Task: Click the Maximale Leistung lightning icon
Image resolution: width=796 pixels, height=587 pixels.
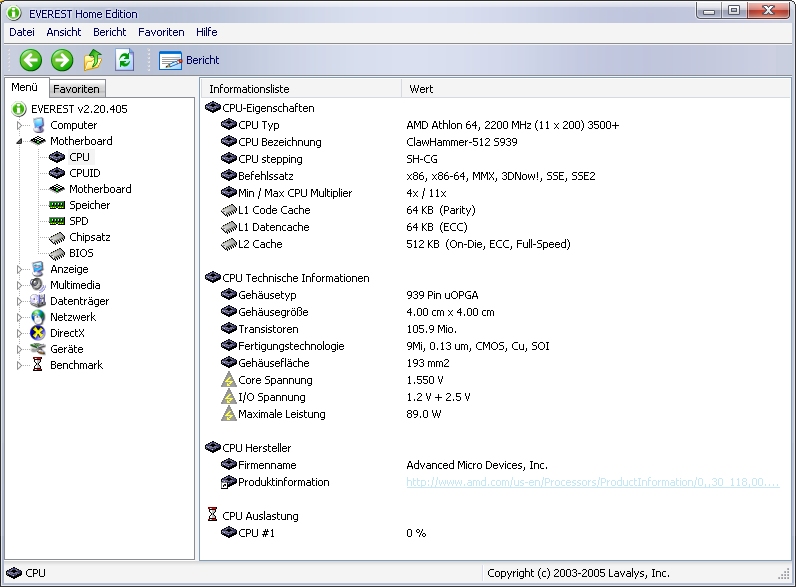Action: 229,414
